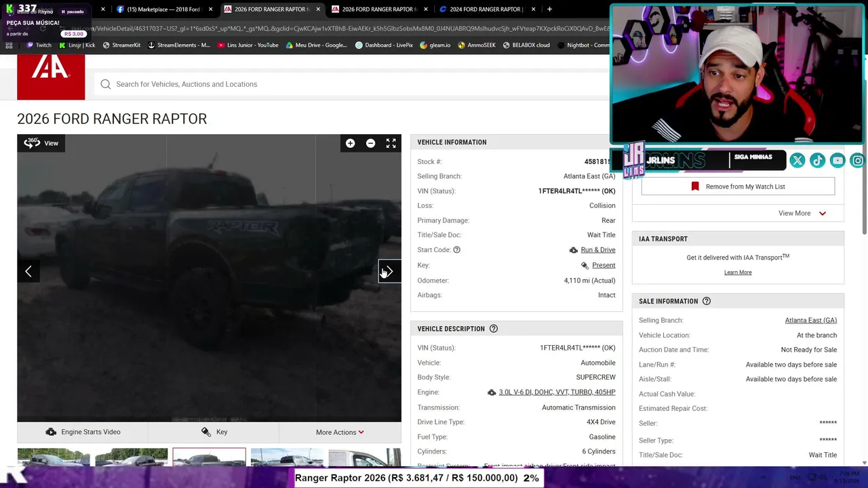Image resolution: width=868 pixels, height=488 pixels.
Task: Close the 2024 Ford Ranger Raptor tab
Action: click(533, 9)
